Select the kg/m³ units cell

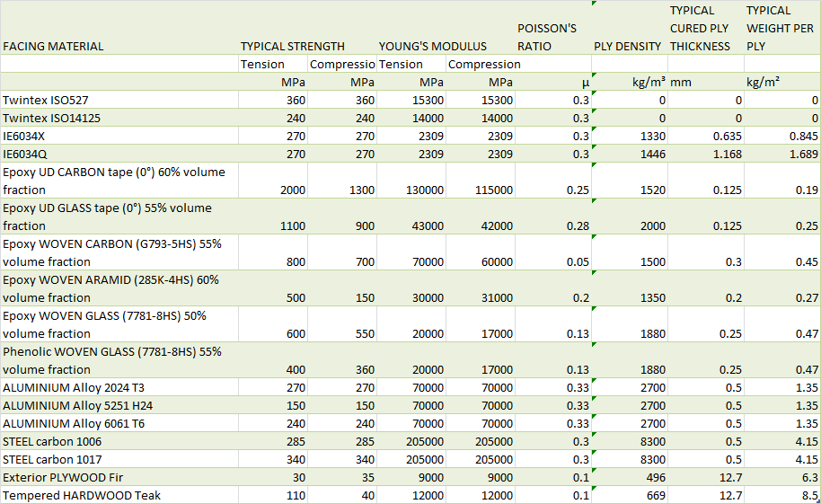[630, 82]
